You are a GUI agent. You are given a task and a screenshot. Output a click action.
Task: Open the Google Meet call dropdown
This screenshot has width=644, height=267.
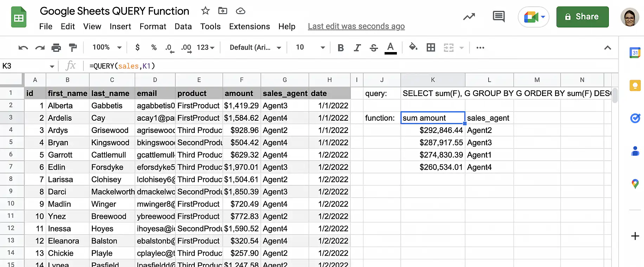pyautogui.click(x=543, y=17)
